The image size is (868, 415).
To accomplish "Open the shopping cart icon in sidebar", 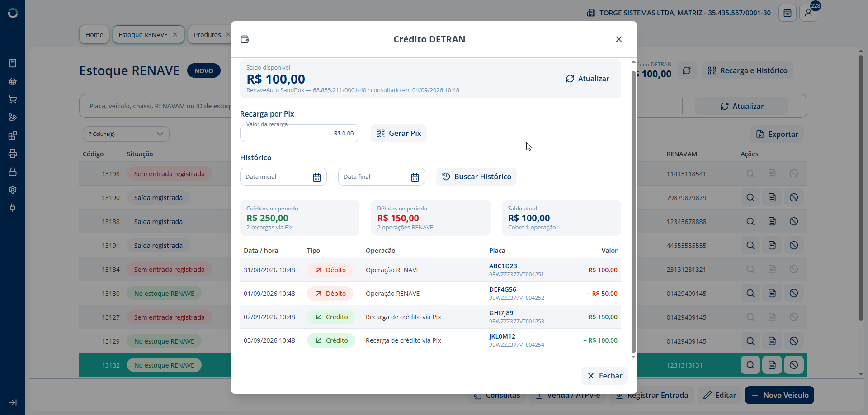I will pos(13,99).
